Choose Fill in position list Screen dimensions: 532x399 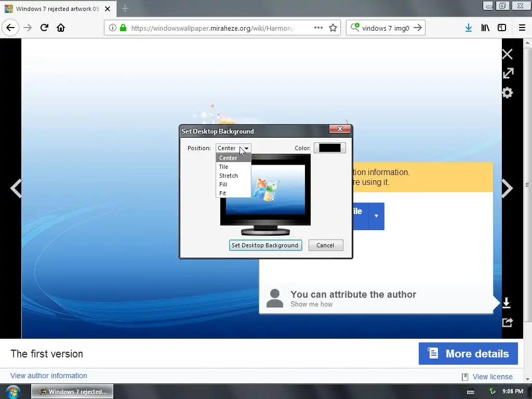tap(233, 184)
